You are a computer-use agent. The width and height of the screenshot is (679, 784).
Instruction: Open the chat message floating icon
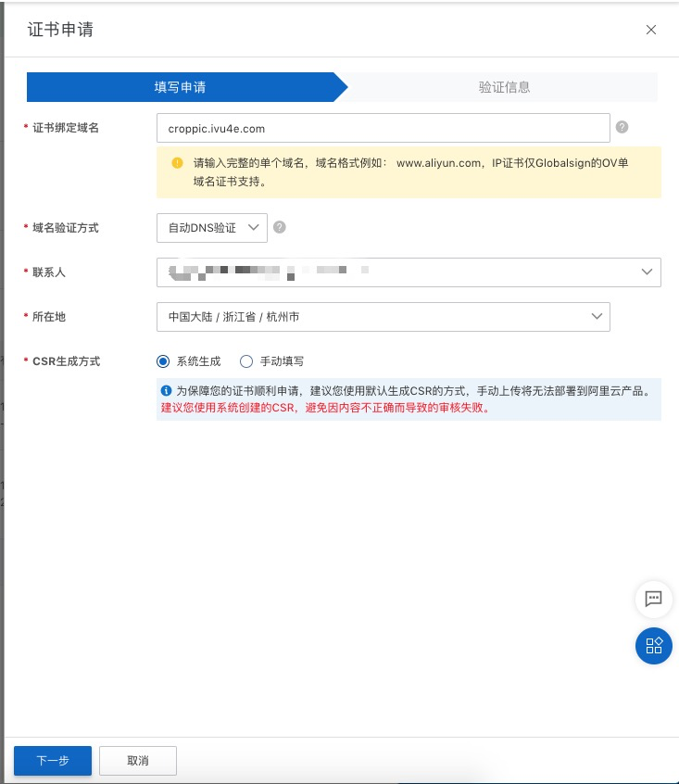[x=653, y=599]
